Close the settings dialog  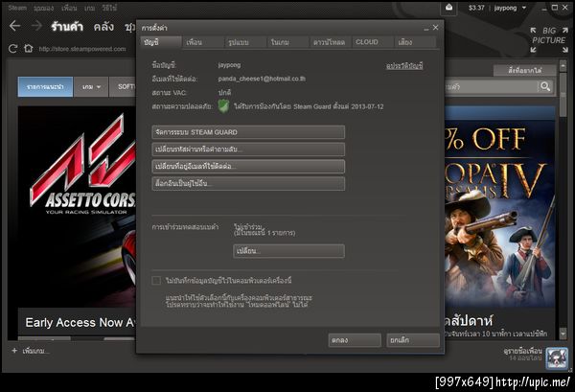pos(436,28)
